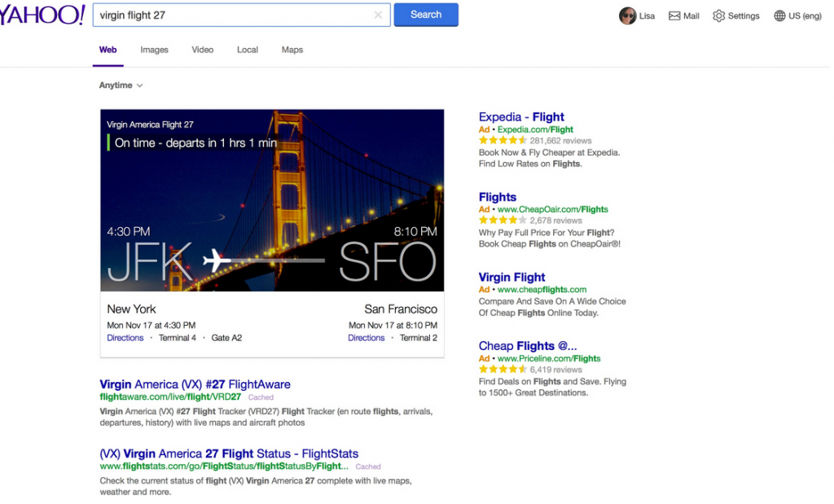The image size is (834, 504).
Task: Click the Yahoo logo
Action: click(x=42, y=15)
